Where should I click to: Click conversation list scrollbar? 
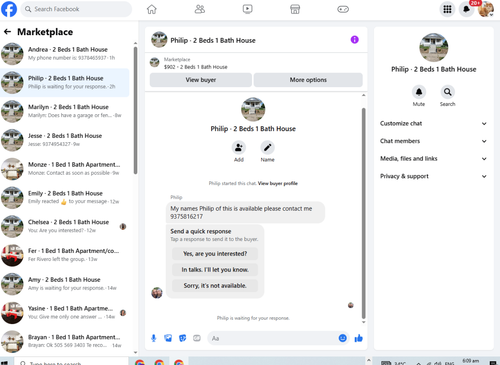[135, 110]
